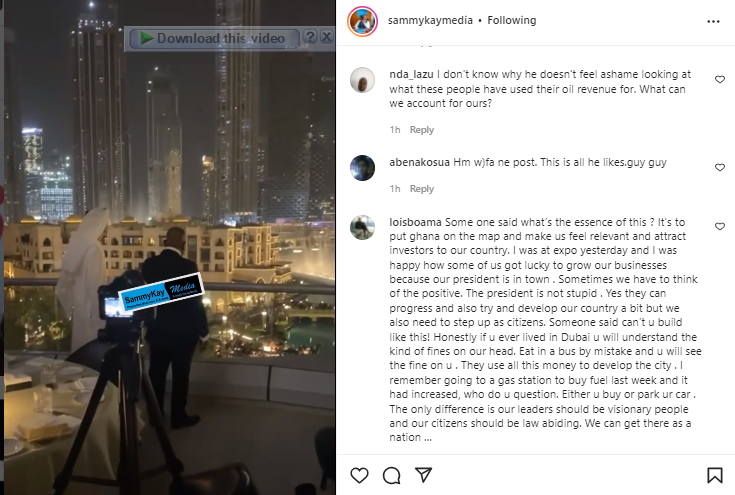Share post via paper plane icon
Viewport: 735px width, 495px height.
(423, 475)
